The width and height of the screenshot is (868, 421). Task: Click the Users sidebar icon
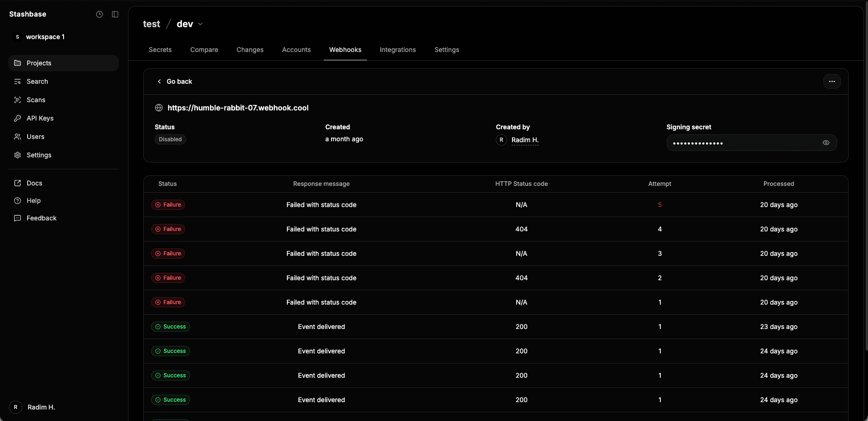(17, 137)
